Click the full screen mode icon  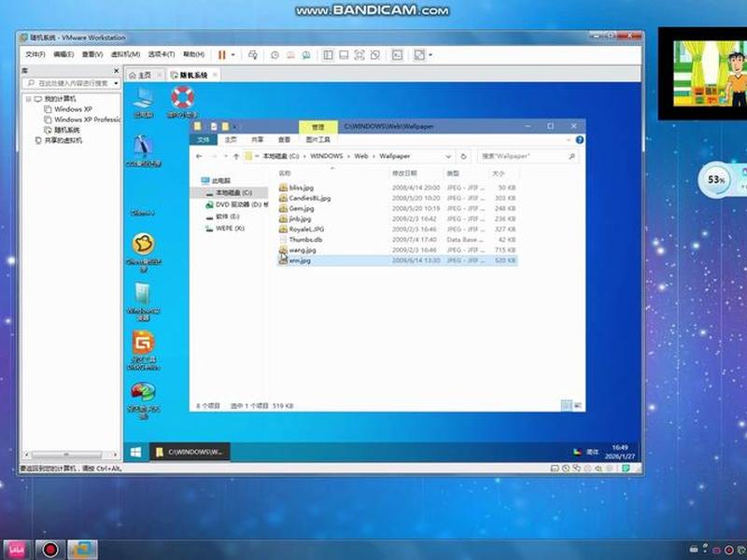point(359,55)
